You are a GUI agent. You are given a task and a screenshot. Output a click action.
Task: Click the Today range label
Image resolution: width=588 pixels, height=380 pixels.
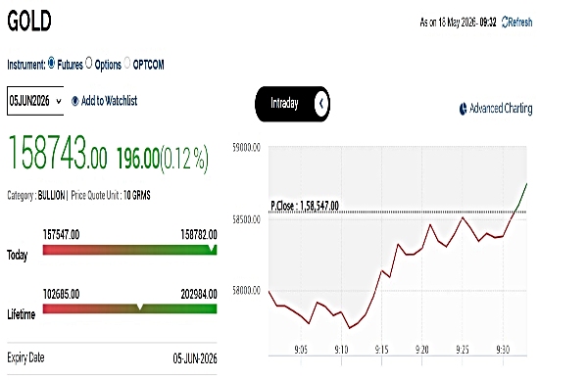[18, 256]
